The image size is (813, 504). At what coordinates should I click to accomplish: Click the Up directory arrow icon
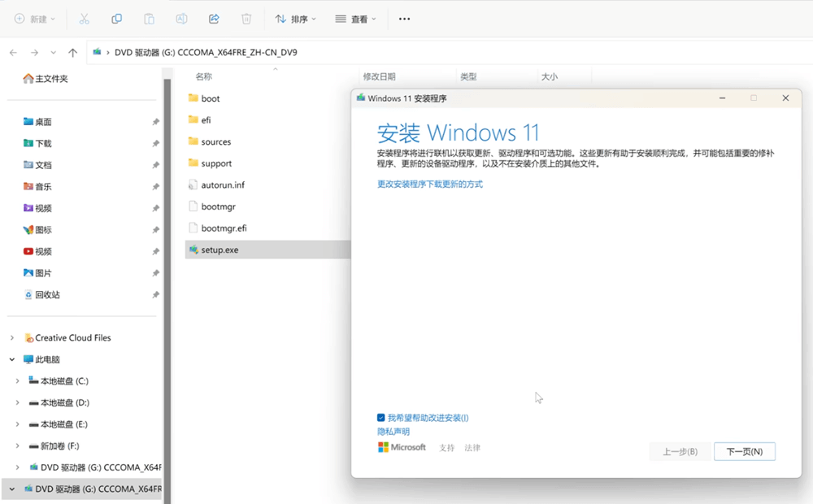72,53
